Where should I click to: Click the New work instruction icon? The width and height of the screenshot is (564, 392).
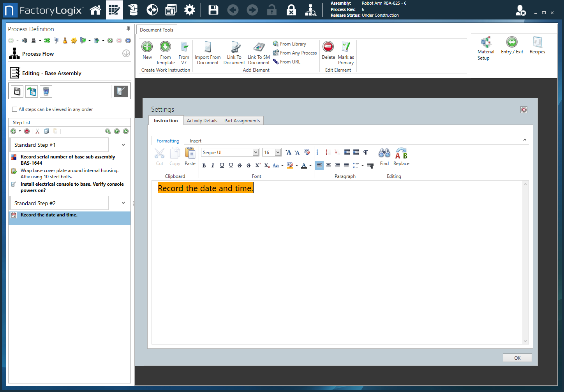click(147, 47)
